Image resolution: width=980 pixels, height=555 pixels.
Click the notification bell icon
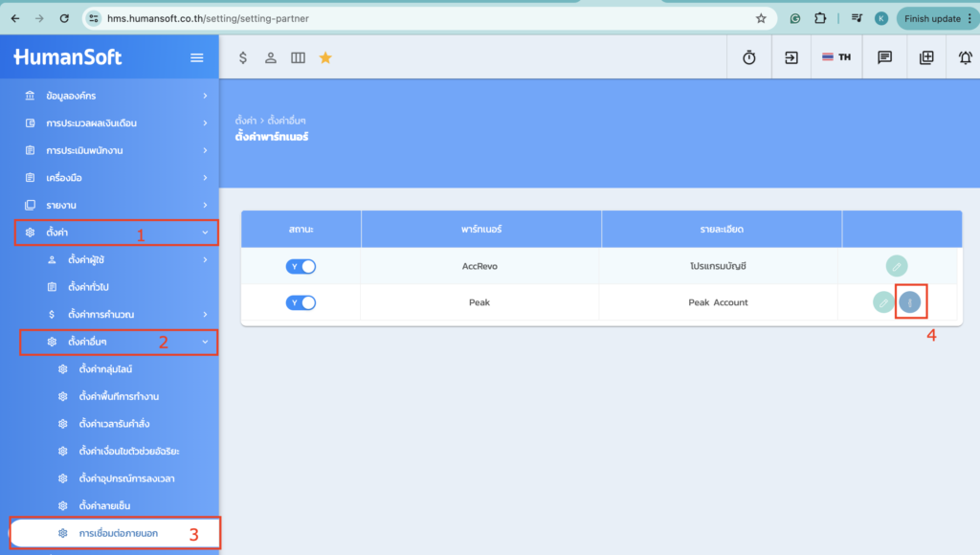965,57
